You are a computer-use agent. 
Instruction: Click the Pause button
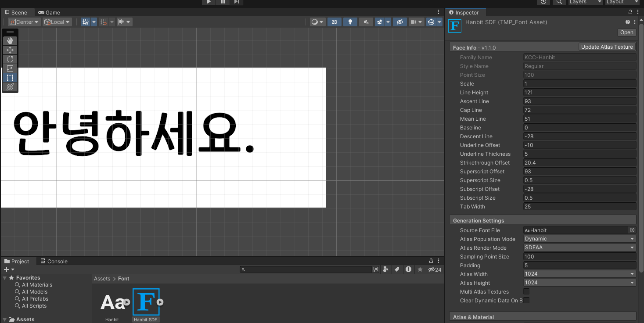[223, 2]
